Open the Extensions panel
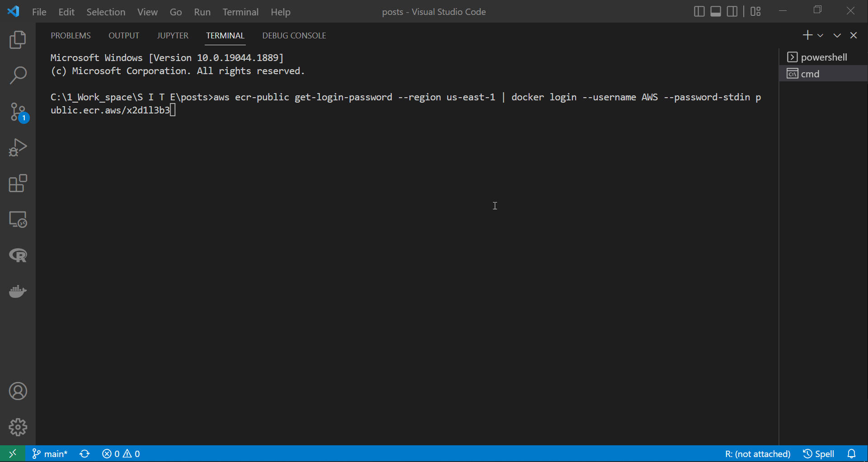 pyautogui.click(x=18, y=184)
